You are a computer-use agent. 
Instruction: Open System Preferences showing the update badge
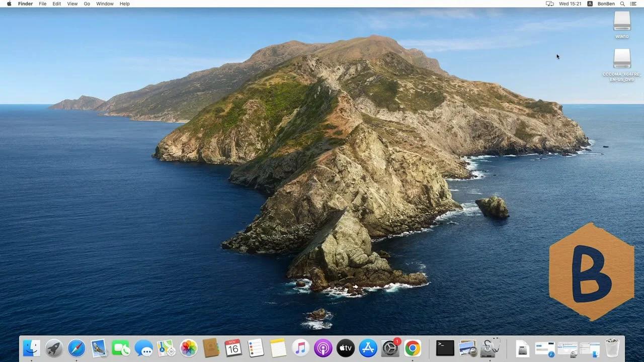tap(390, 347)
